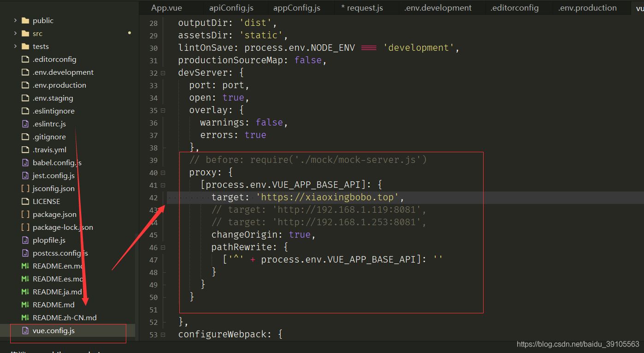Viewport: 644px width, 353px height.
Task: Click line number 45 in gutter
Action: [154, 235]
